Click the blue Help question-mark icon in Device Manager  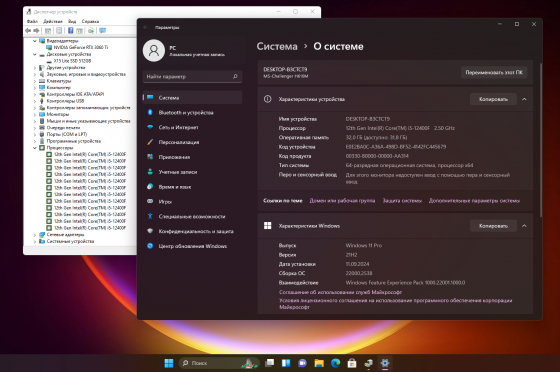(x=70, y=31)
